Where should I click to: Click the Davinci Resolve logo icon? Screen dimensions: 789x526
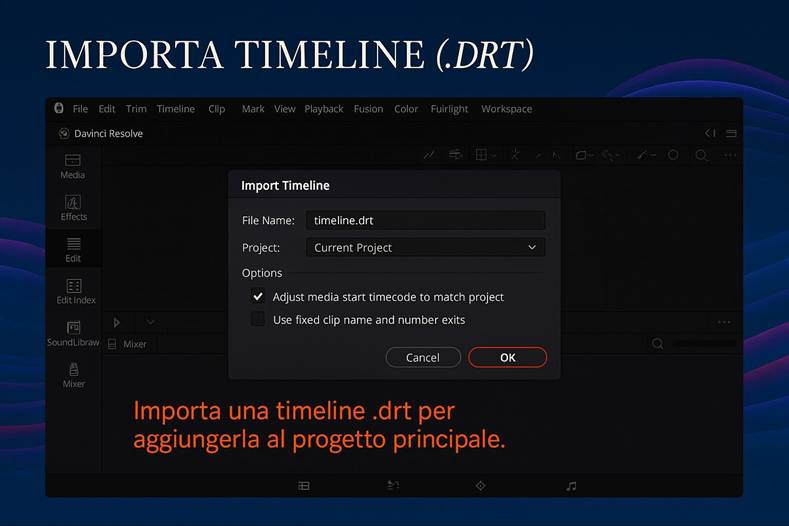64,133
